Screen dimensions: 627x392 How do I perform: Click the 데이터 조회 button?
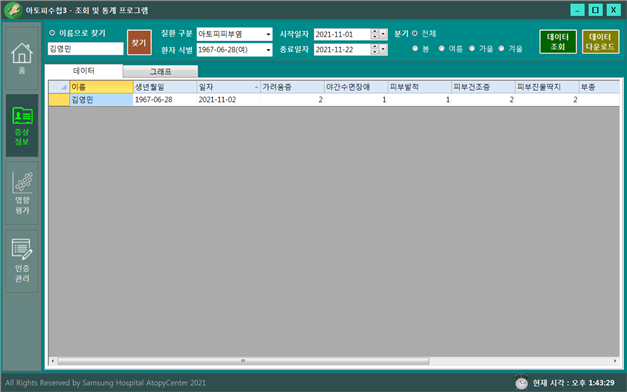click(x=558, y=42)
